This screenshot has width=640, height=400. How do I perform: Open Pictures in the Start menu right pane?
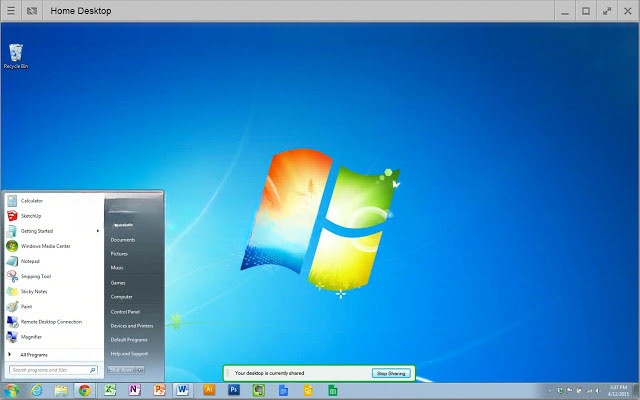(x=119, y=254)
